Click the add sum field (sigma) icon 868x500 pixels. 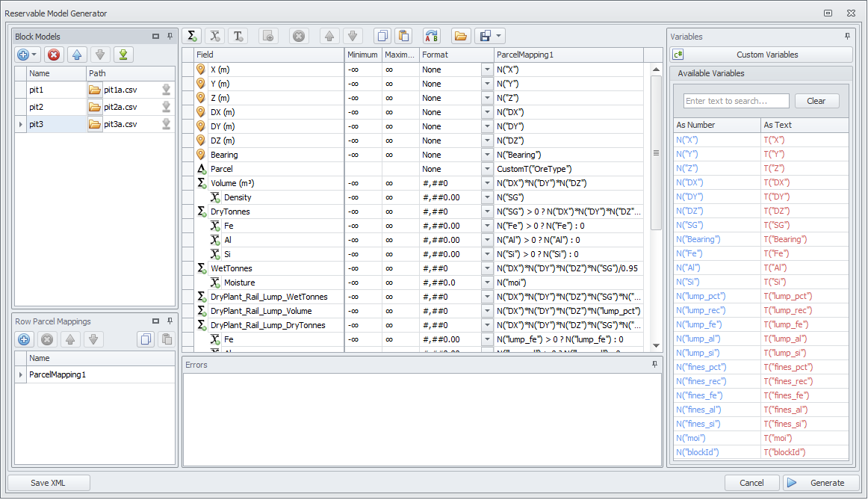coord(193,36)
